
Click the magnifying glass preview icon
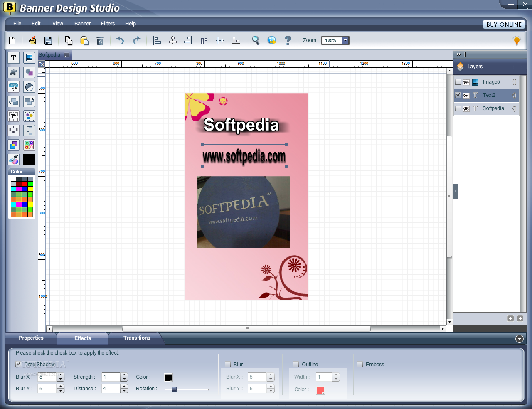[x=256, y=40]
